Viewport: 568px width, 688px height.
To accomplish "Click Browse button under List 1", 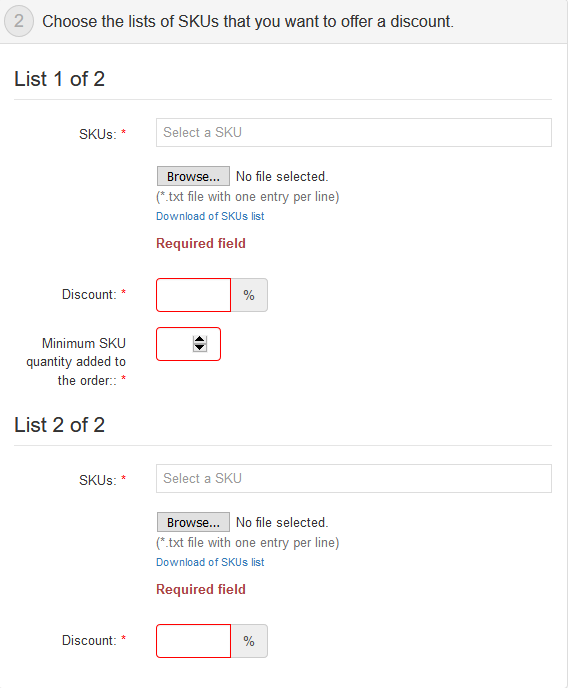I will [x=193, y=176].
